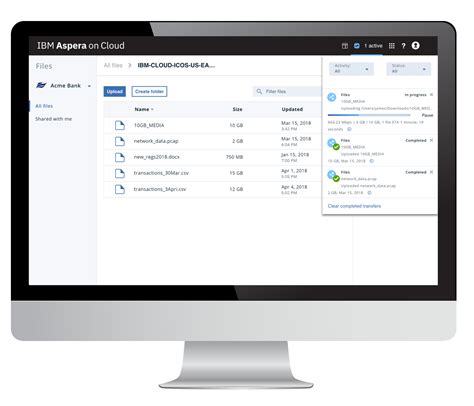The width and height of the screenshot is (474, 406).
Task: Open the transfer activity icon in header
Action: pyautogui.click(x=357, y=46)
